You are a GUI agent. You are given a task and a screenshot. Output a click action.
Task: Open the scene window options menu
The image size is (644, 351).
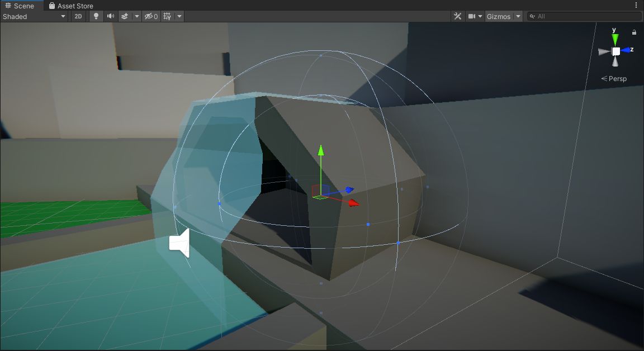tap(636, 6)
